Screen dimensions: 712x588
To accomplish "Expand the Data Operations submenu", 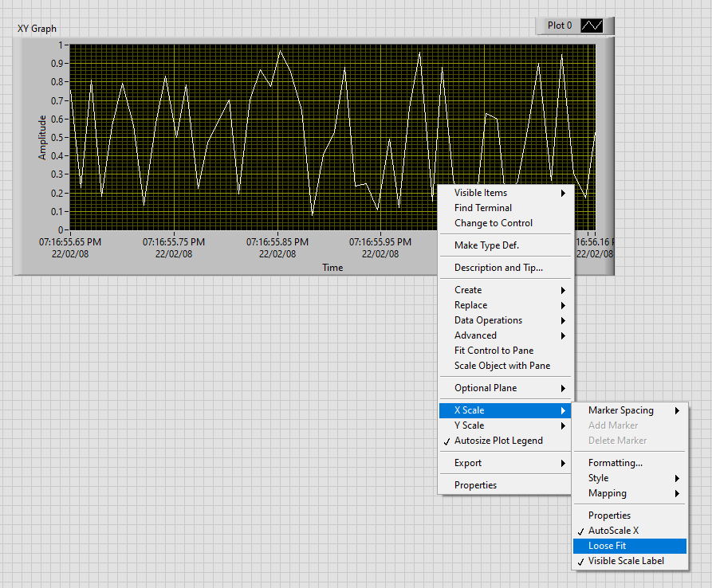I will [505, 320].
